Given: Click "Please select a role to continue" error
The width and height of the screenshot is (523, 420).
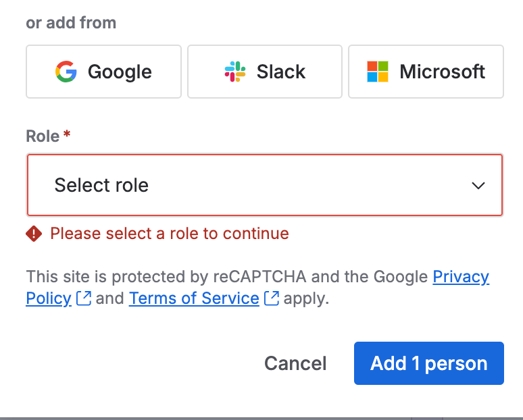Looking at the screenshot, I should click(x=170, y=234).
